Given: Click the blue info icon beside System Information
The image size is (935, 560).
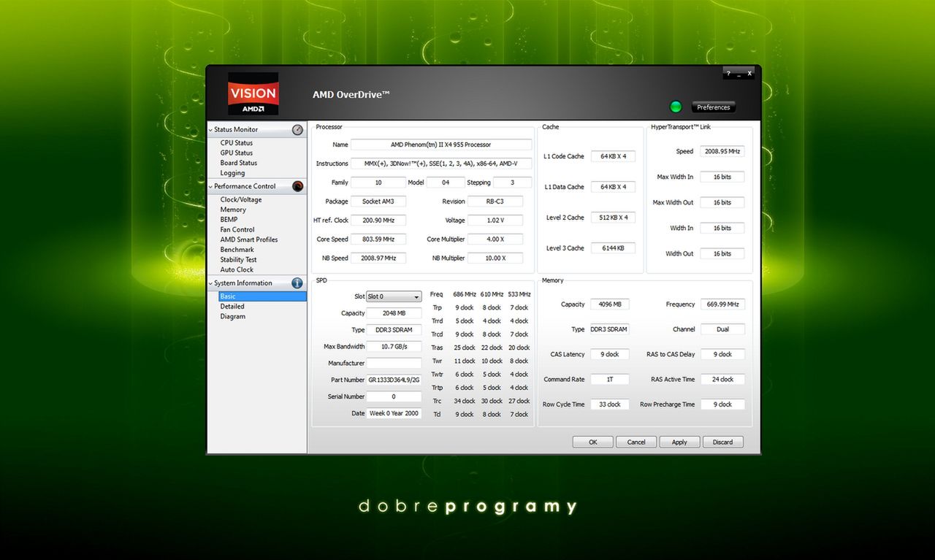Looking at the screenshot, I should point(297,283).
